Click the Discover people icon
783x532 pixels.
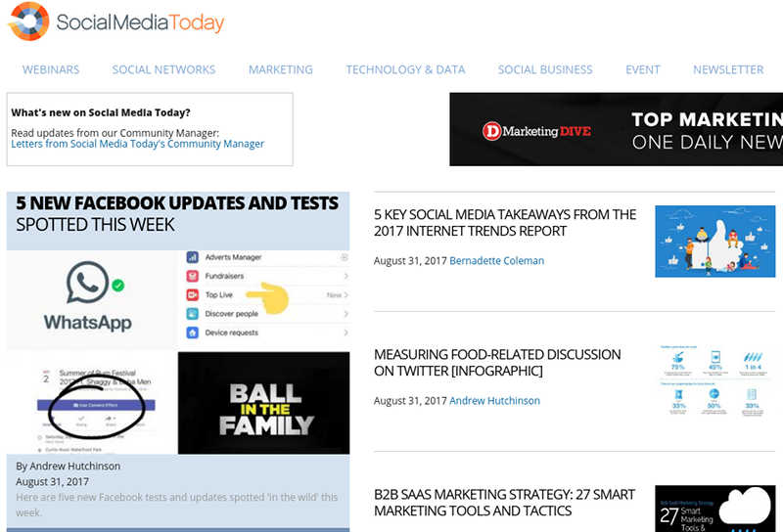pos(193,314)
